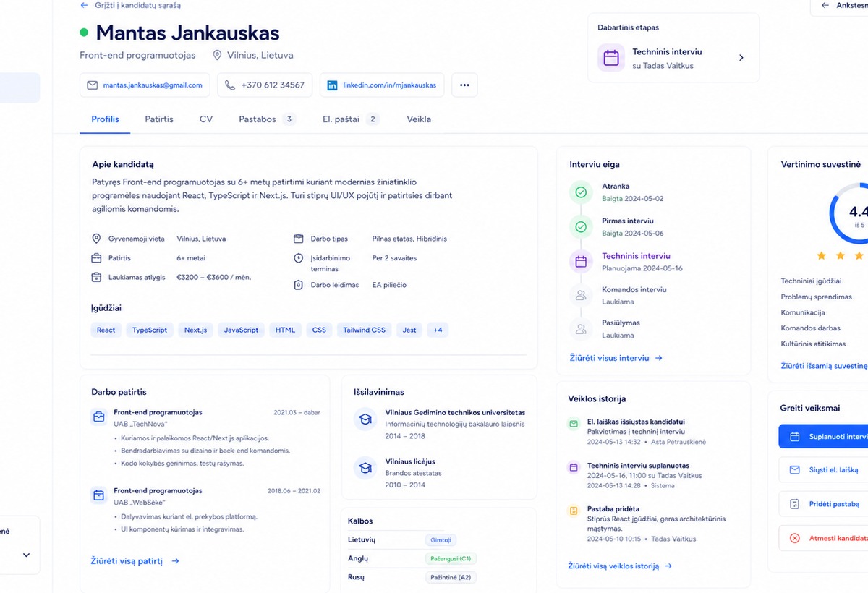
Task: Click the briefcase icon for UAB WebSėkė job
Action: 98,495
